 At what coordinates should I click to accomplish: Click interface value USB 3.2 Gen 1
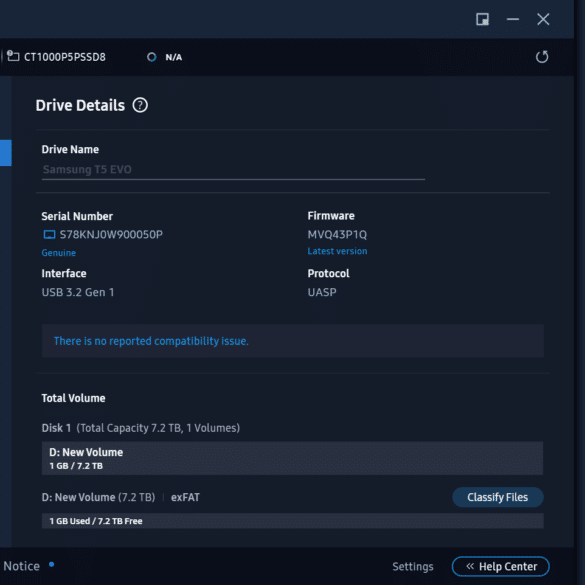(x=78, y=292)
